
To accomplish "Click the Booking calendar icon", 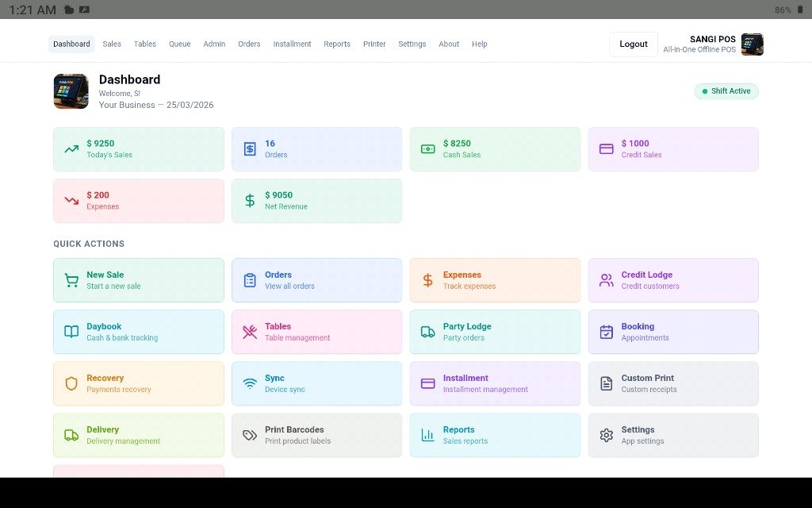I will point(606,331).
